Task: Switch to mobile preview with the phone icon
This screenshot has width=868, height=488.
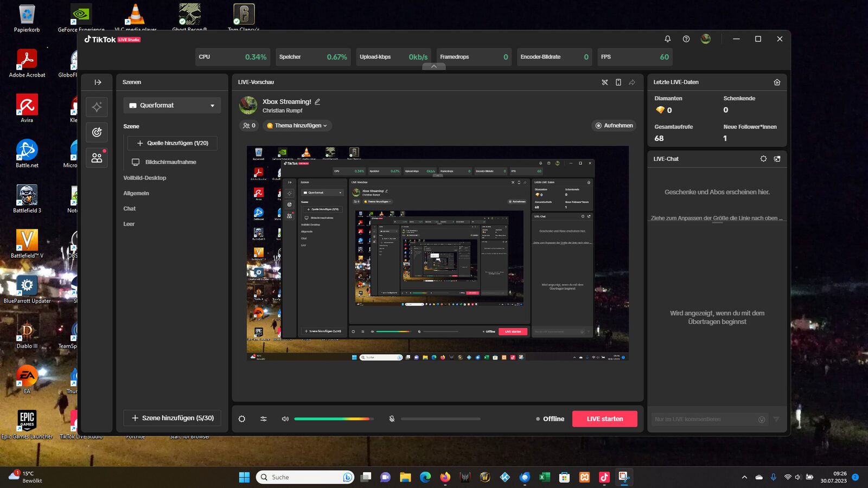Action: pos(618,82)
